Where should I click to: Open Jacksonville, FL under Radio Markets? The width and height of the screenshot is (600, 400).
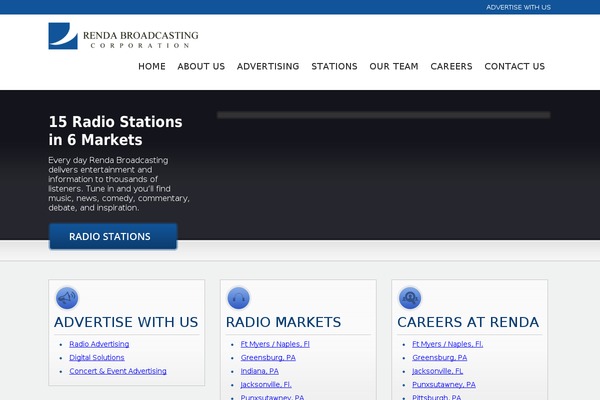(266, 384)
